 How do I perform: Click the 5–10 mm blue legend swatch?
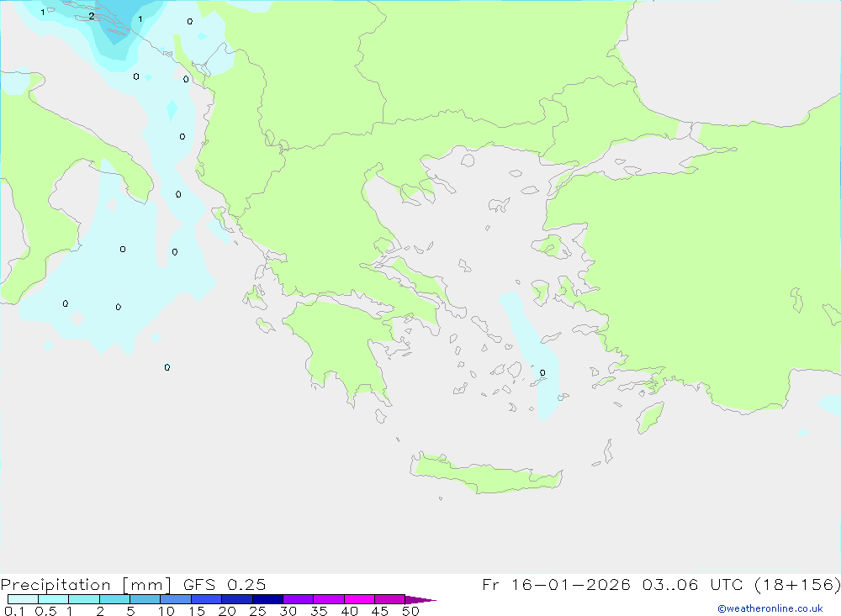(145, 599)
